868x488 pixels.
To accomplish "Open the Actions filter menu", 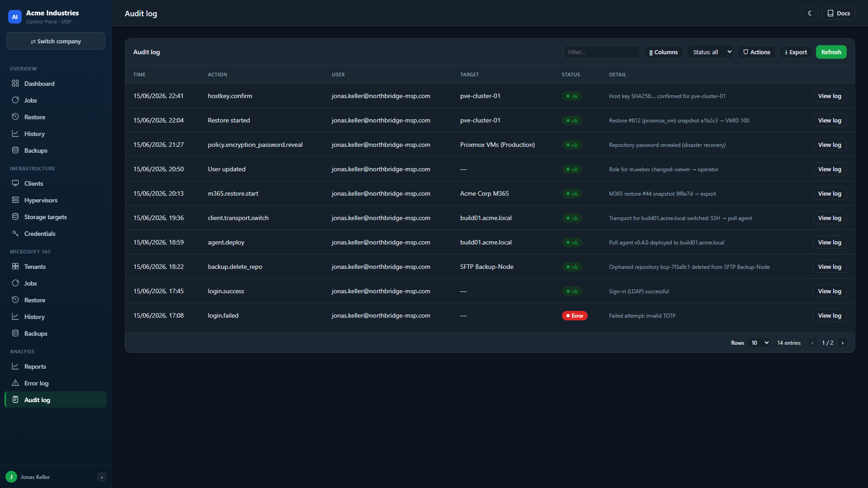I will [756, 52].
